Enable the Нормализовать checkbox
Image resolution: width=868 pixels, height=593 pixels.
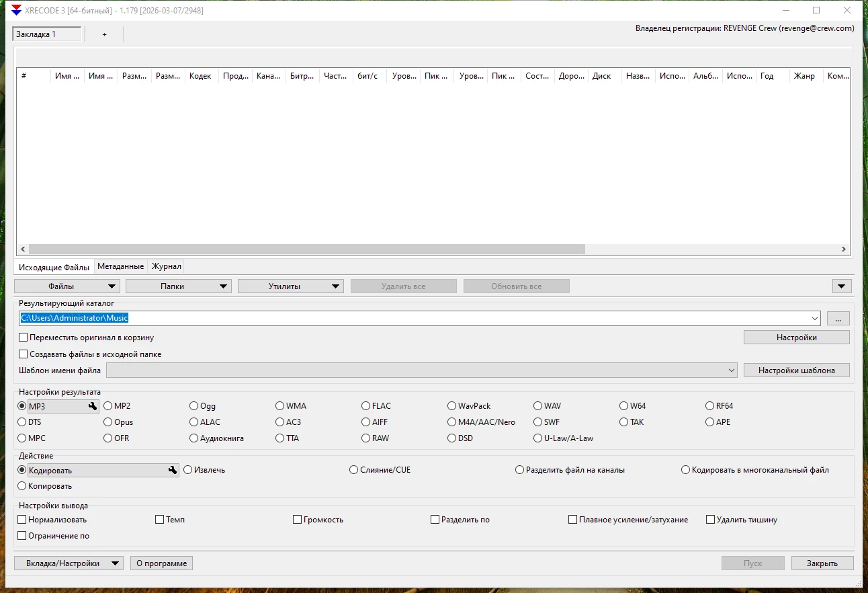click(x=22, y=520)
